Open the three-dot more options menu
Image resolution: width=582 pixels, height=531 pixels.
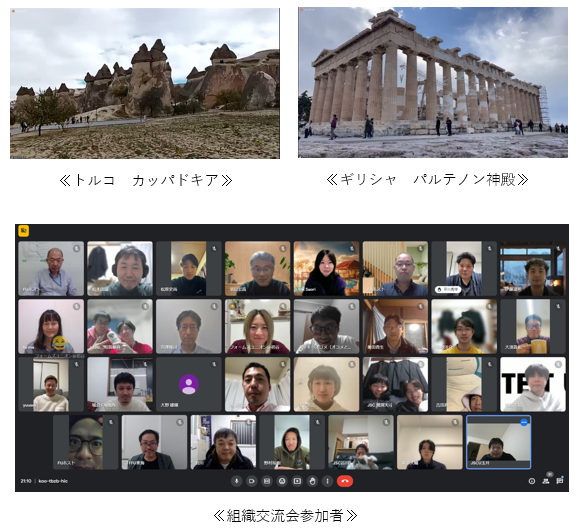[x=327, y=481]
